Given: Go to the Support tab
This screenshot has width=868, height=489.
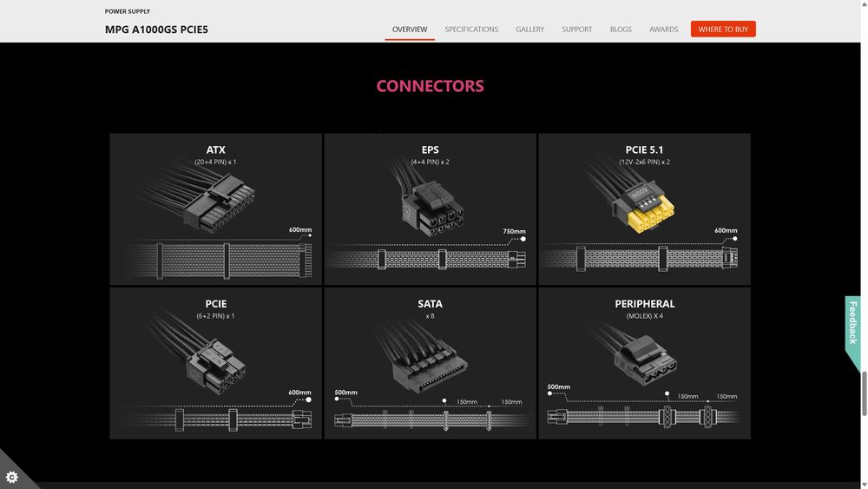Looking at the screenshot, I should tap(577, 30).
